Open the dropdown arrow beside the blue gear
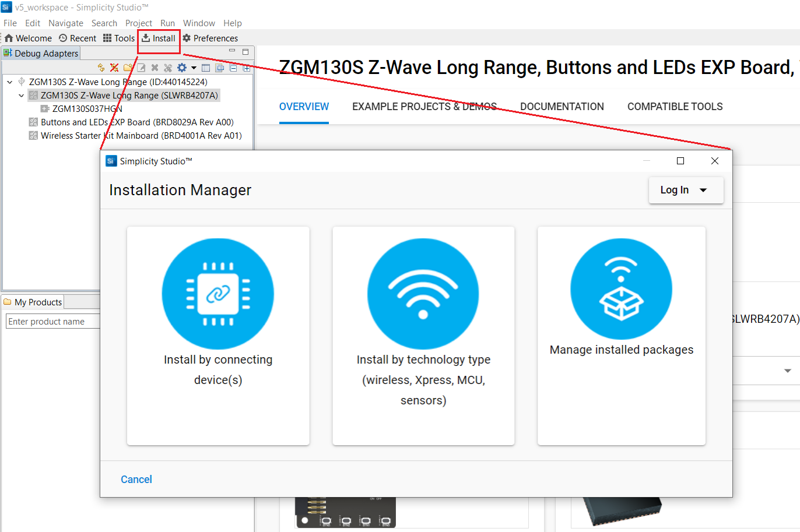The image size is (800, 532). point(194,68)
